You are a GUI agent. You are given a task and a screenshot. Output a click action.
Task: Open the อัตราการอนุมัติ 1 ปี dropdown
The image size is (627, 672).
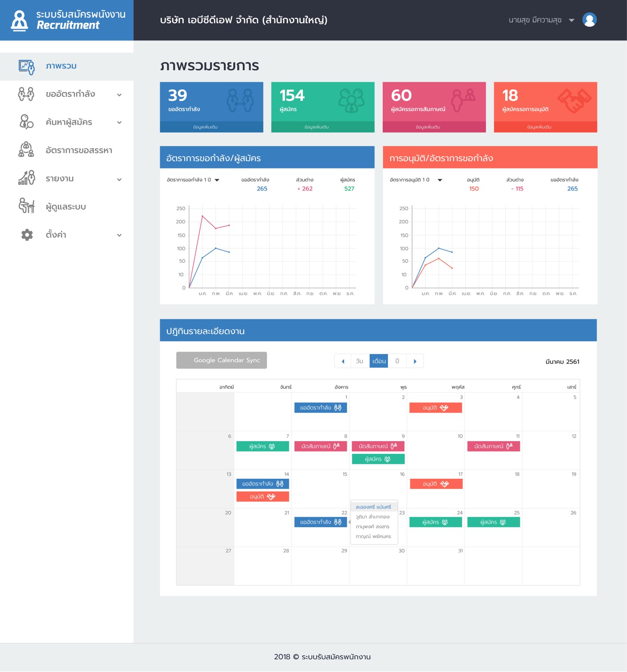pyautogui.click(x=440, y=180)
